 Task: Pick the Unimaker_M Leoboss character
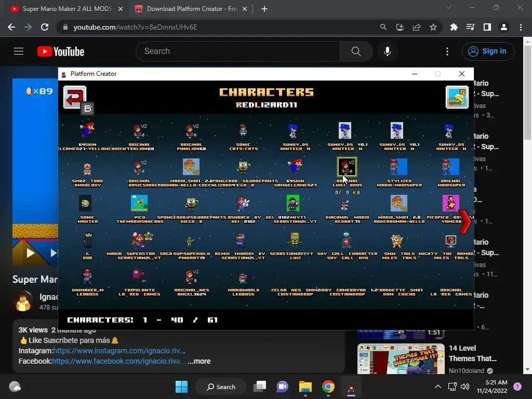(87, 276)
